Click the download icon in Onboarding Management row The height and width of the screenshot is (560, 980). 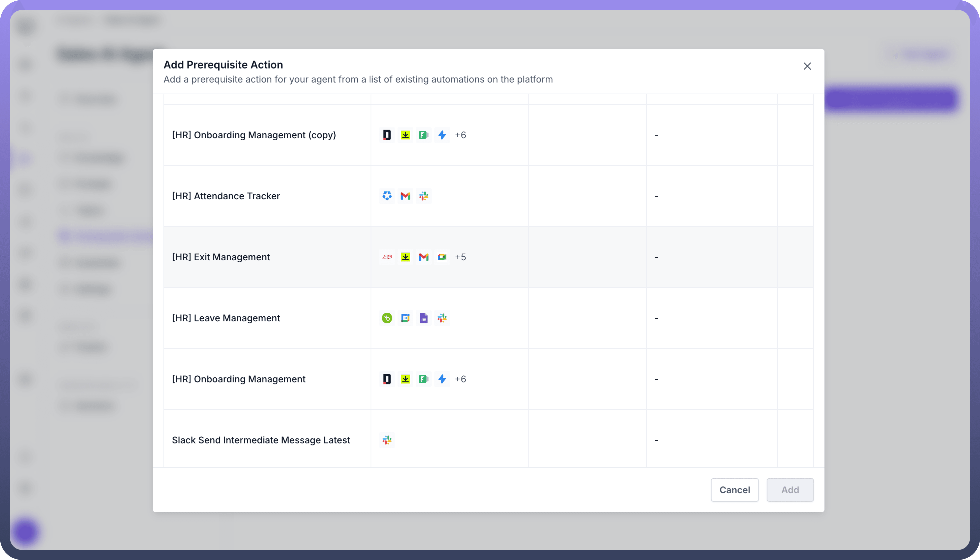[x=405, y=379]
